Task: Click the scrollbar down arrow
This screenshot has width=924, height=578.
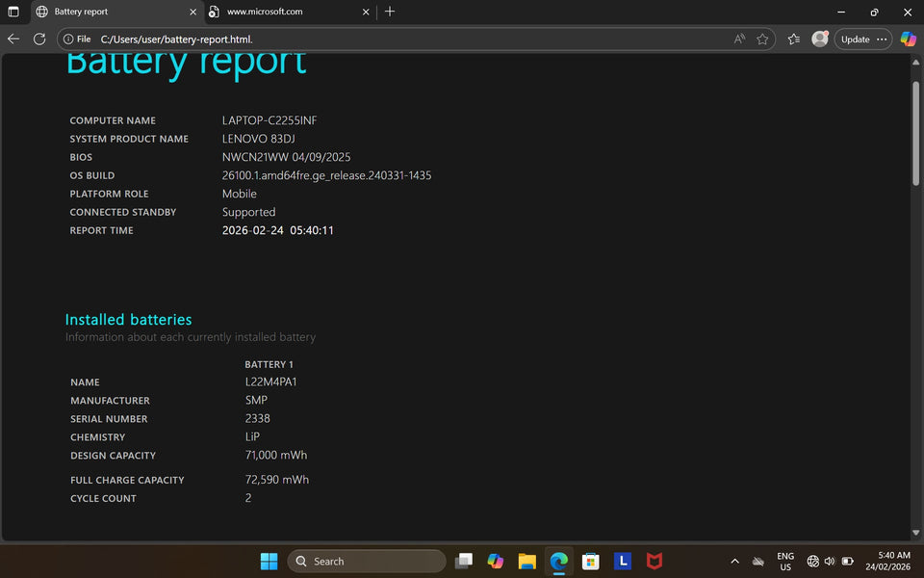Action: (915, 533)
